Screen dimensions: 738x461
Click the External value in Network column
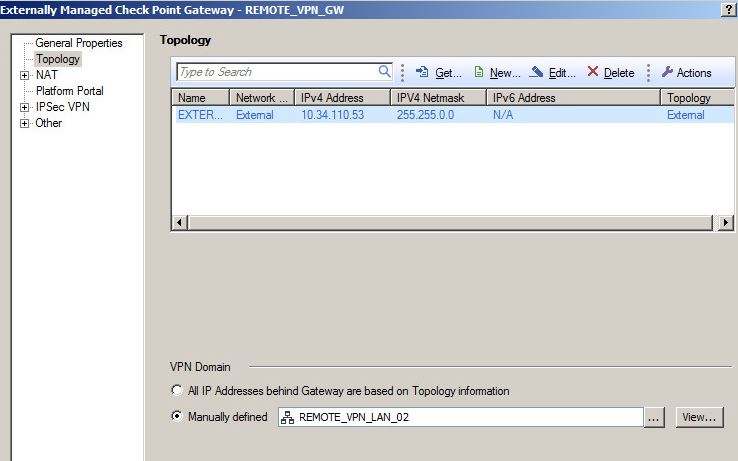point(255,115)
